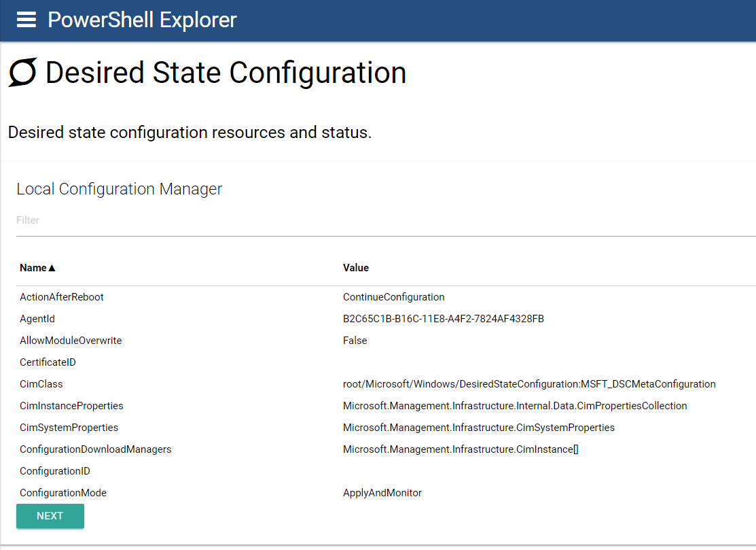Focus the Filter input field
Viewport: 756px width, 550px height.
pos(386,220)
